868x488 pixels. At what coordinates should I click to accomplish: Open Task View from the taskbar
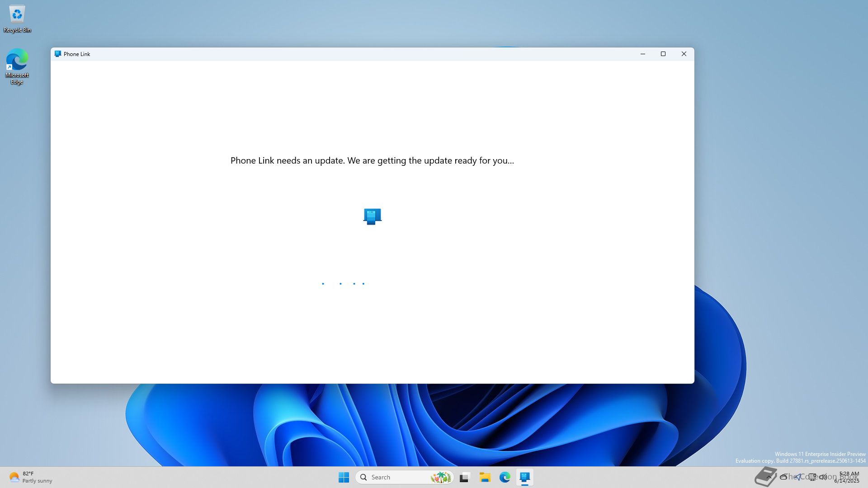(x=465, y=477)
